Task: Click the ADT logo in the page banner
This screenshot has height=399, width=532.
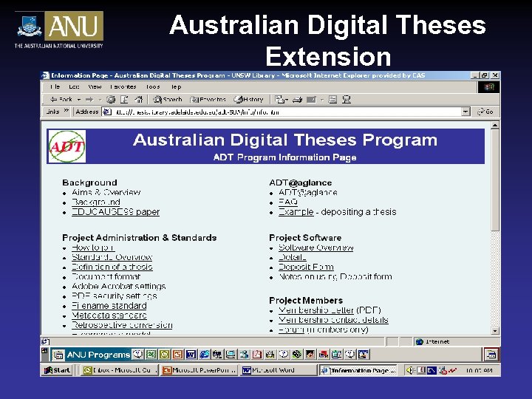Action: [x=67, y=146]
